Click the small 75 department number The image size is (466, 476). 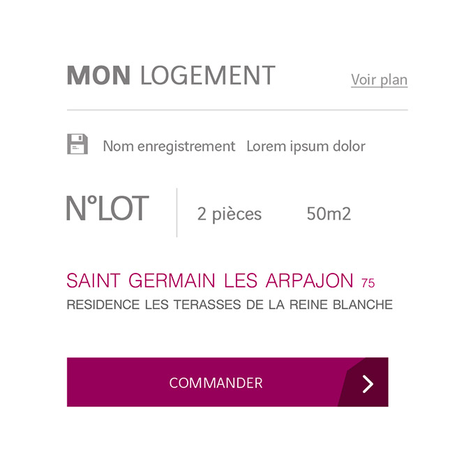(x=368, y=283)
